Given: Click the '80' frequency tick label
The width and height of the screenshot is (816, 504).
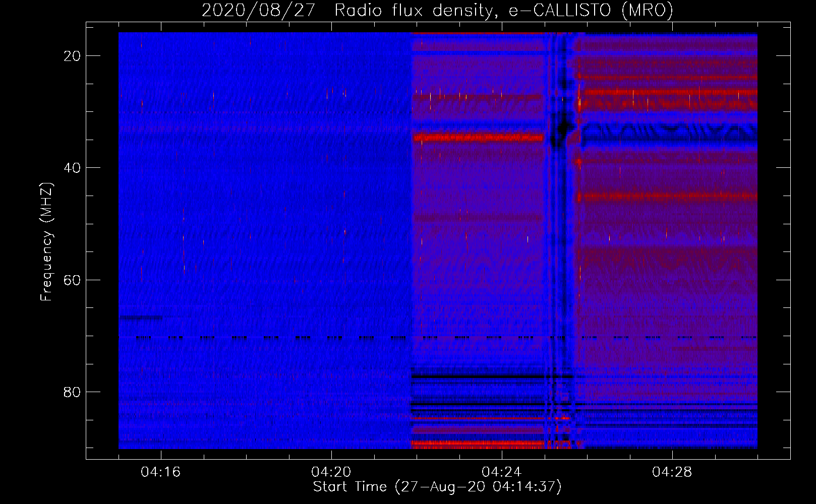Looking at the screenshot, I should [x=73, y=392].
